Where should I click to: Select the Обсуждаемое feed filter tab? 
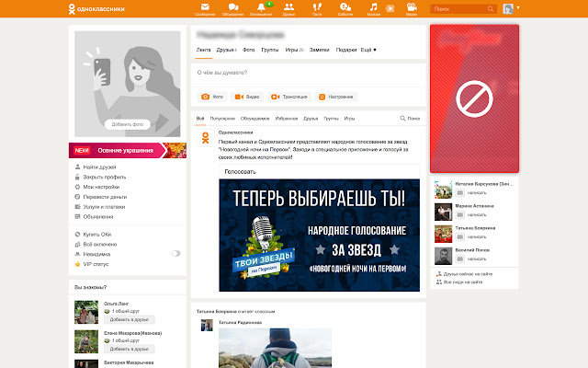[x=254, y=119]
